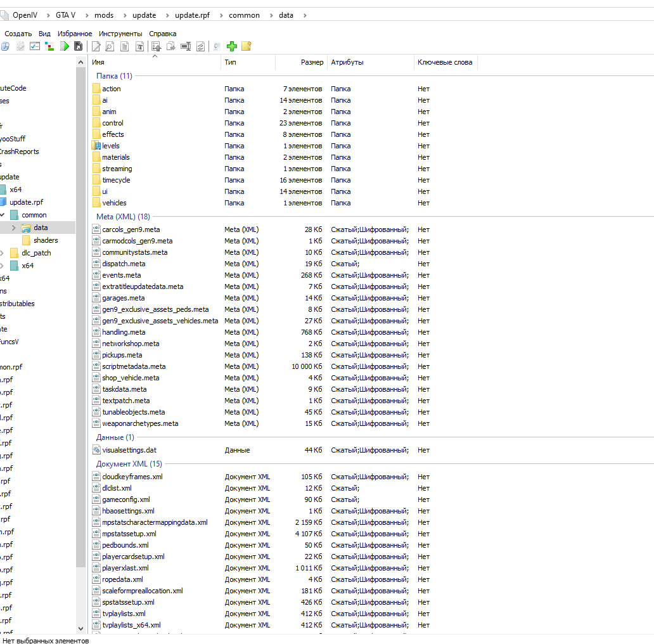Click the green play arrow toolbar icon
Screen dimensions: 654x644
click(65, 46)
